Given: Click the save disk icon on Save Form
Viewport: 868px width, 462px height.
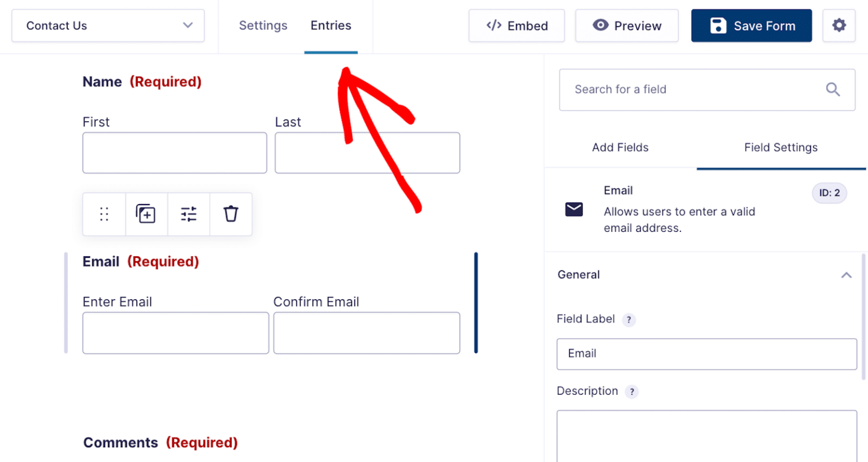Looking at the screenshot, I should point(718,25).
